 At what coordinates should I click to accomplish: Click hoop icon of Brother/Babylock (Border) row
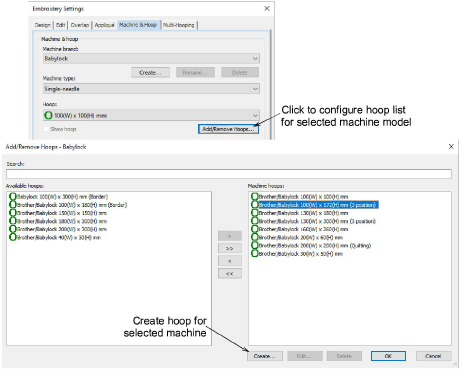click(x=13, y=205)
